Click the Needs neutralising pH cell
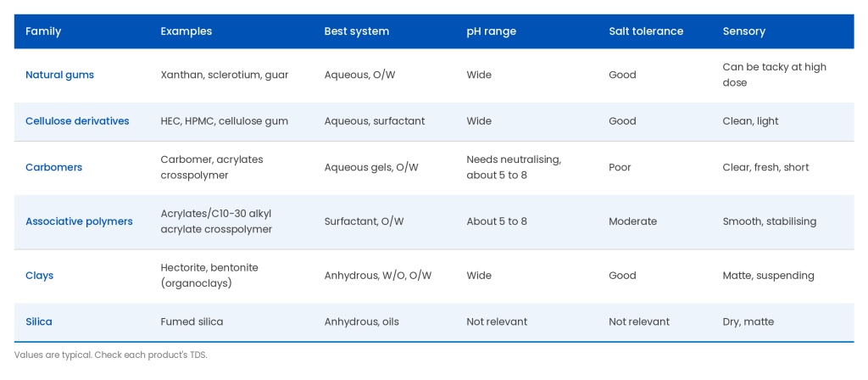 (x=514, y=167)
